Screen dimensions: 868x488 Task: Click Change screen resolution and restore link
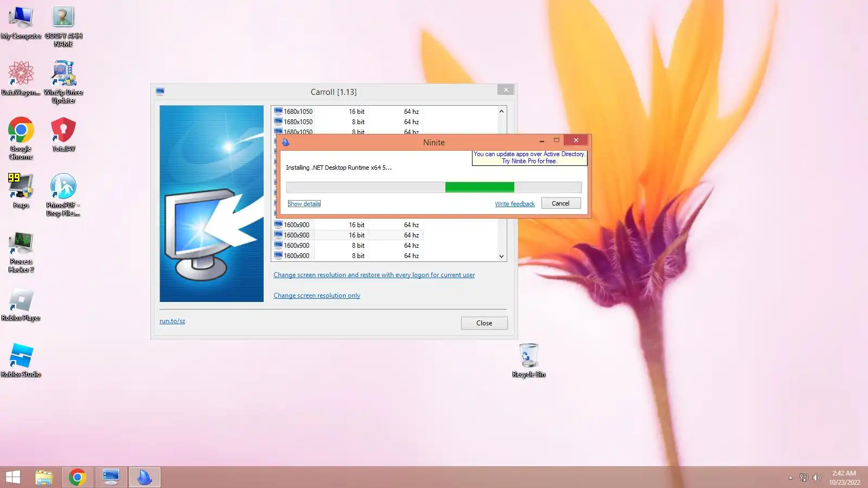coord(374,275)
